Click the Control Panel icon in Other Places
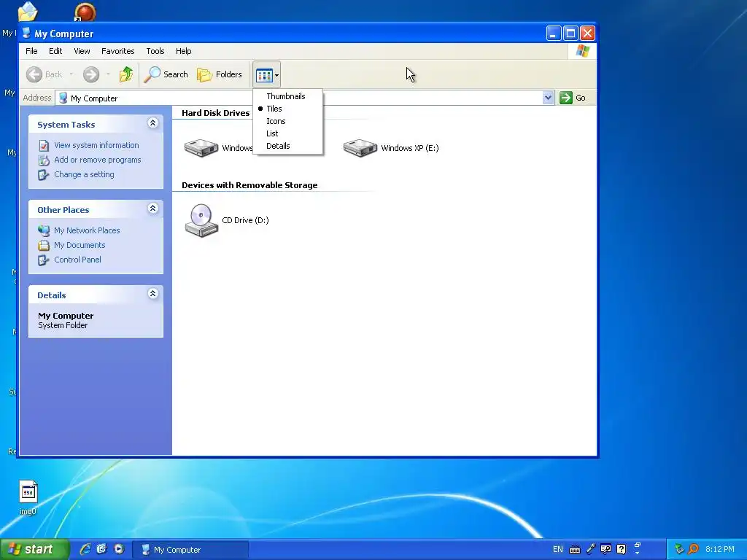 (x=44, y=260)
